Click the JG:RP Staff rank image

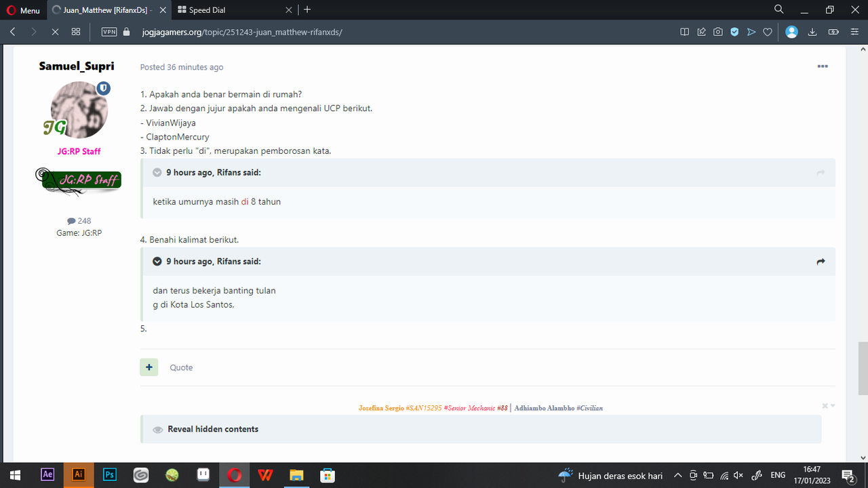click(78, 180)
